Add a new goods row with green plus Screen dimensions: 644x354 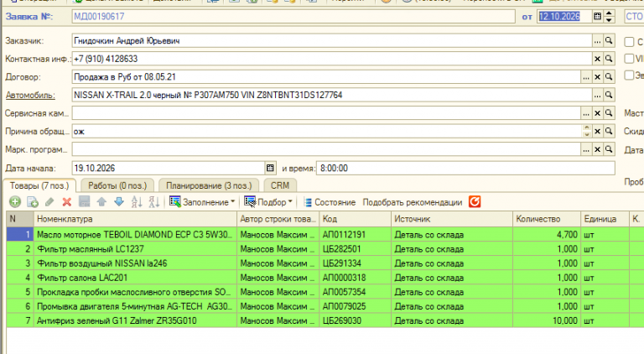[15, 201]
